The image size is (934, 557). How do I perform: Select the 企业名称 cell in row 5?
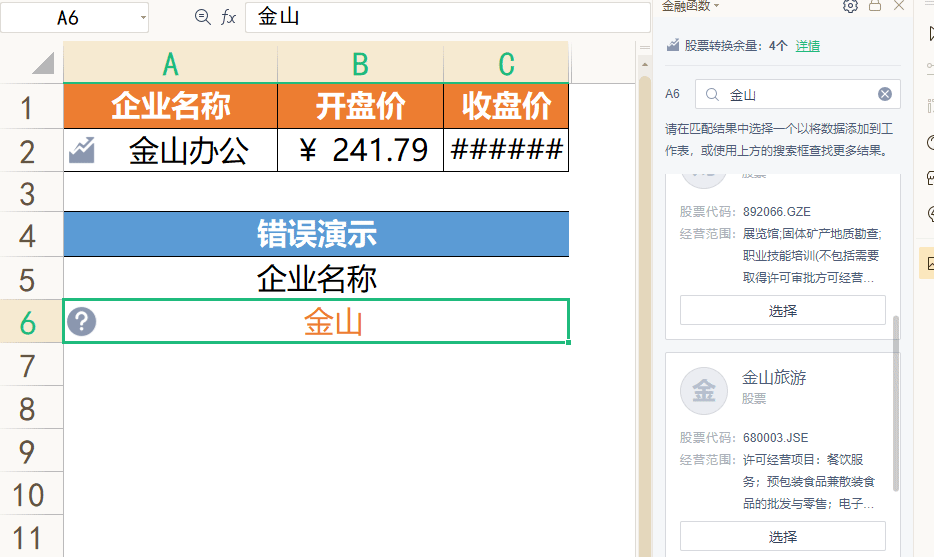pyautogui.click(x=316, y=278)
